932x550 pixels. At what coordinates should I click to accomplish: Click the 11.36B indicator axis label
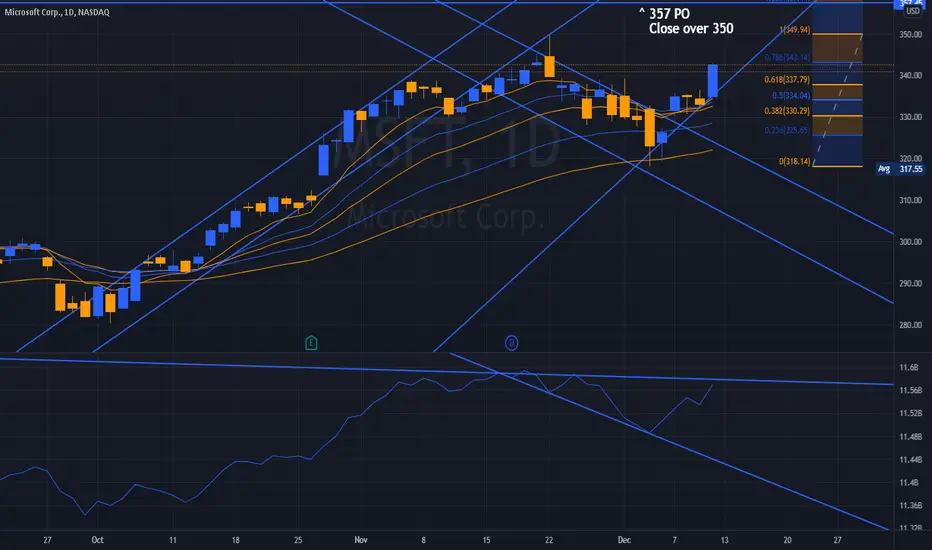point(911,505)
